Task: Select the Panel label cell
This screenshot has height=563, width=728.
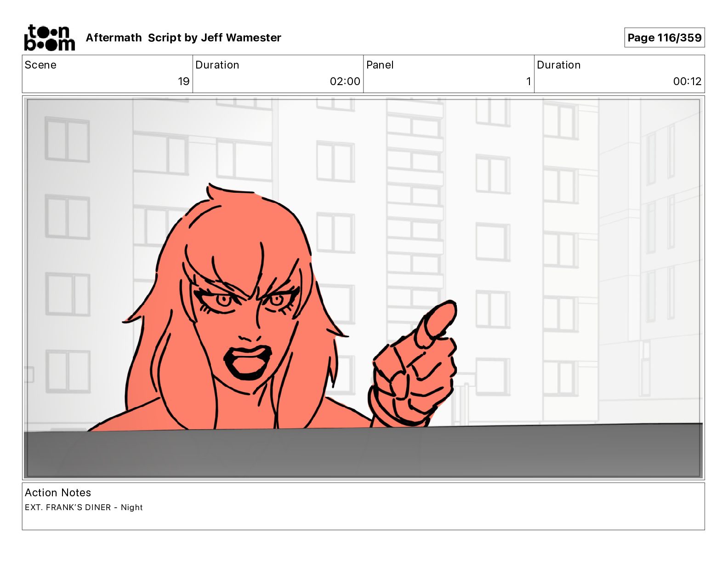Action: (x=380, y=65)
